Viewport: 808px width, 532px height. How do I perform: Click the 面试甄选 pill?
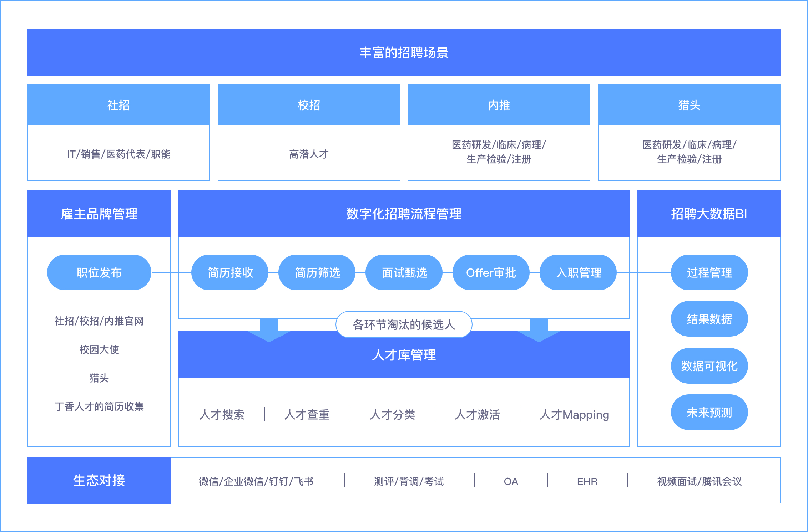click(404, 272)
